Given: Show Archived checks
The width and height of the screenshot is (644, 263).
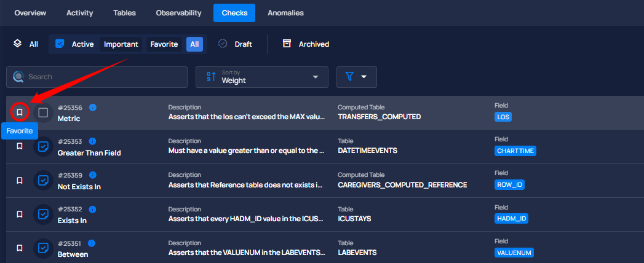Looking at the screenshot, I should pos(314,44).
